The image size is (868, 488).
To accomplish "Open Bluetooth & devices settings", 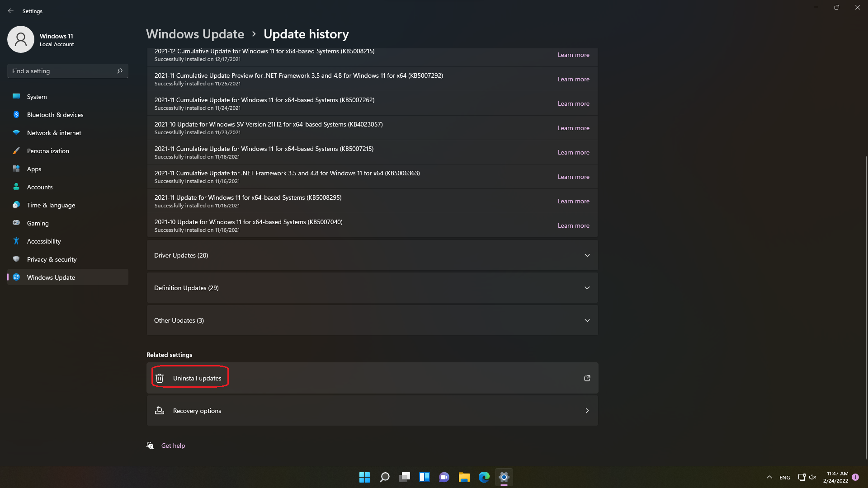I will [68, 115].
